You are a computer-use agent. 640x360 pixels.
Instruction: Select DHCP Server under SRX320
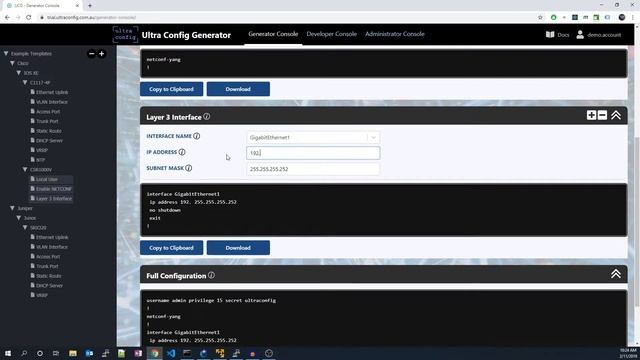tap(47, 286)
